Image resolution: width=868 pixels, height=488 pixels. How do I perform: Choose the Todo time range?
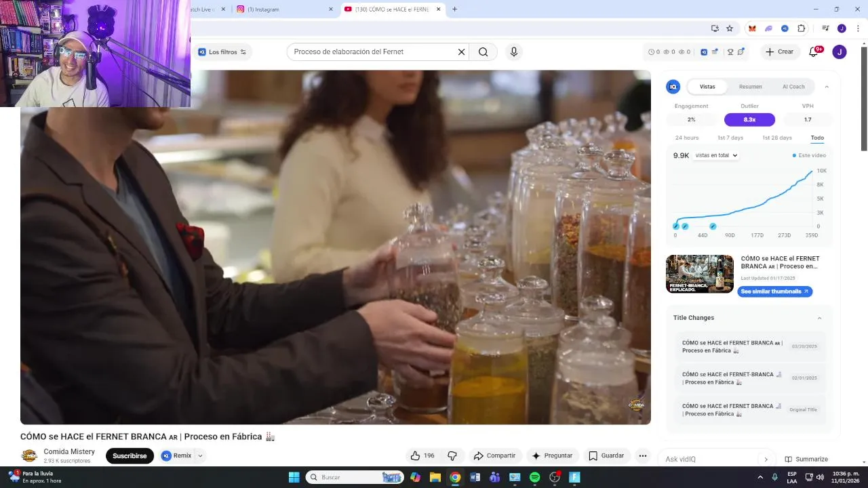pyautogui.click(x=817, y=138)
